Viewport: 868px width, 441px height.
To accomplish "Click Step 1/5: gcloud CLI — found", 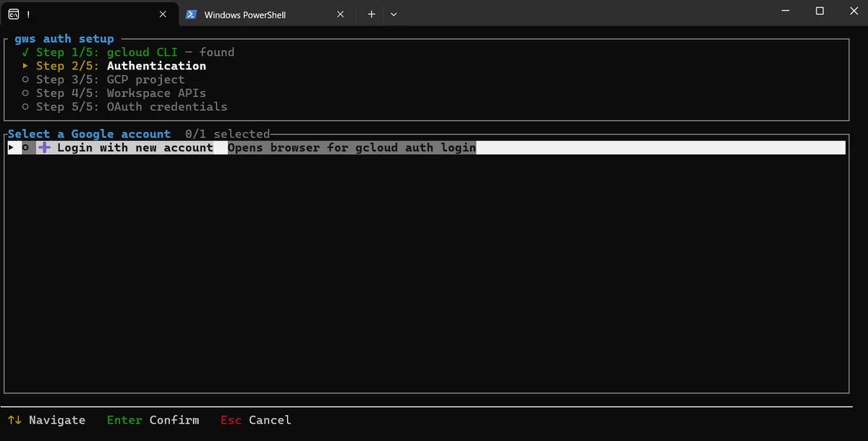I will click(128, 52).
